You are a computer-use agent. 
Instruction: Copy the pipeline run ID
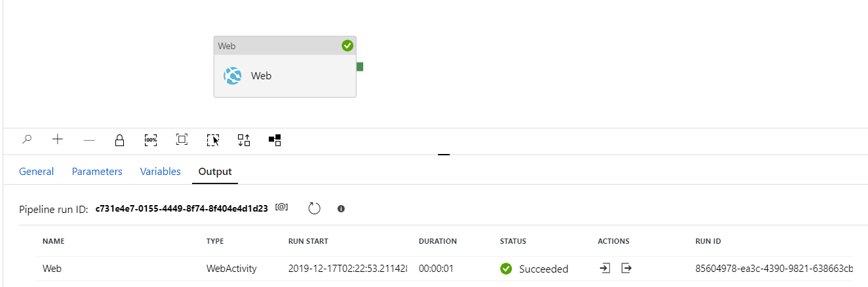[282, 207]
